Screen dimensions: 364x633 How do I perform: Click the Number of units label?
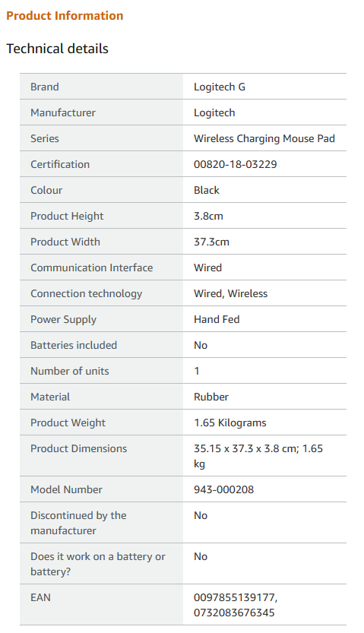(x=70, y=371)
